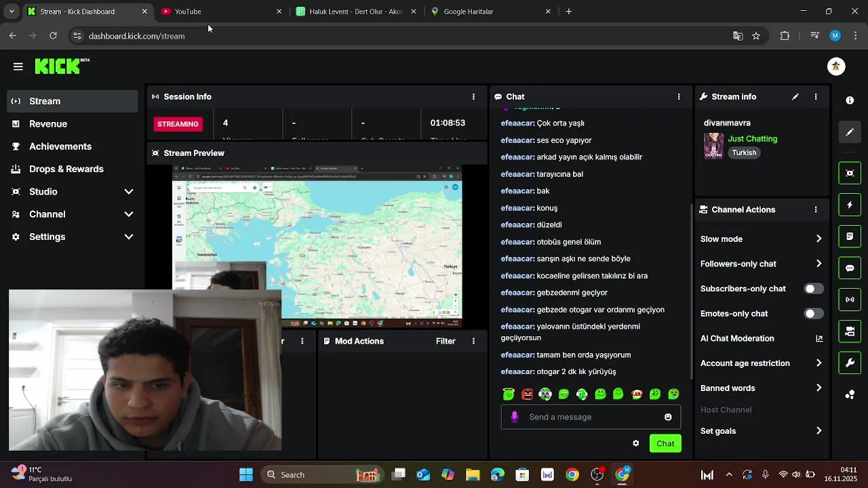Open Session Info three-dot menu
868x488 pixels.
[473, 97]
